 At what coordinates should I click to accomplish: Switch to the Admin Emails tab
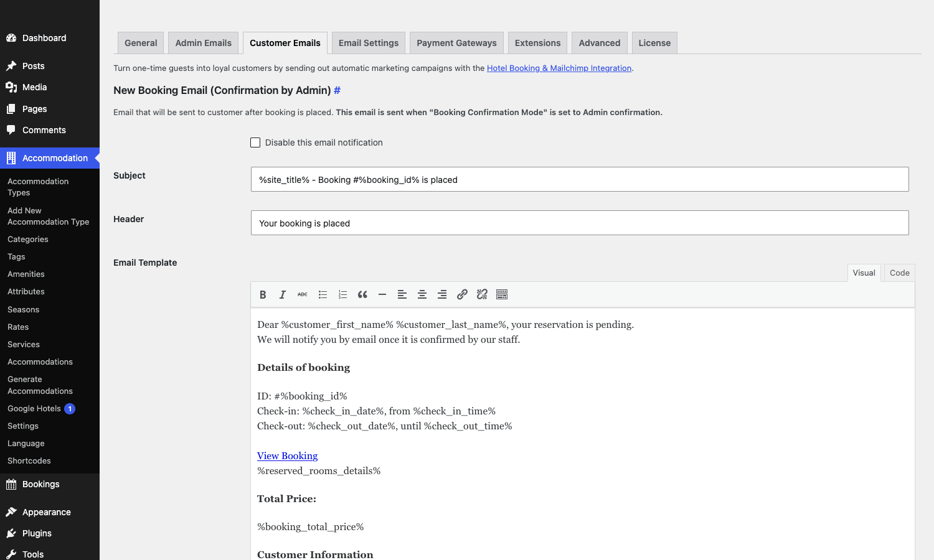pos(204,43)
